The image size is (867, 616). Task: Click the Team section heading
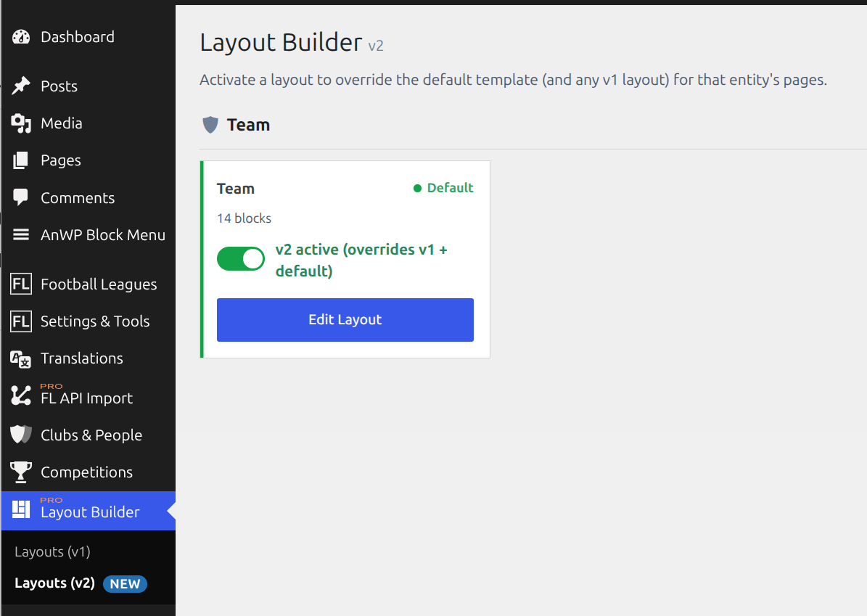[x=248, y=125]
